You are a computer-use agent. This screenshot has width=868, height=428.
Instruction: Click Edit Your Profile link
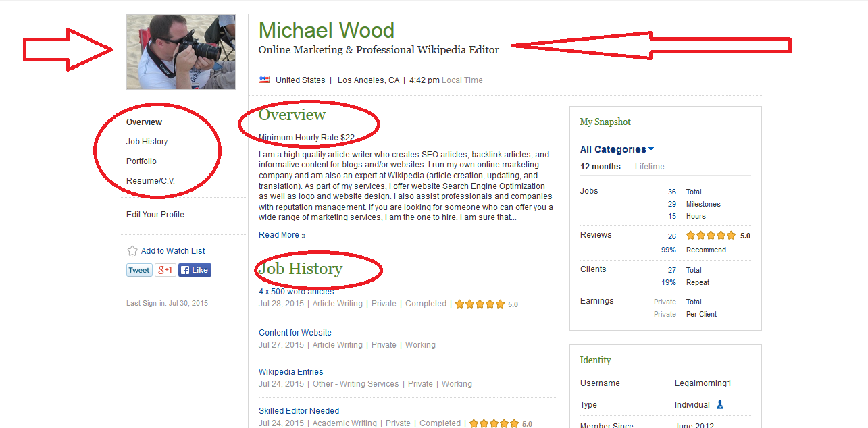[155, 215]
